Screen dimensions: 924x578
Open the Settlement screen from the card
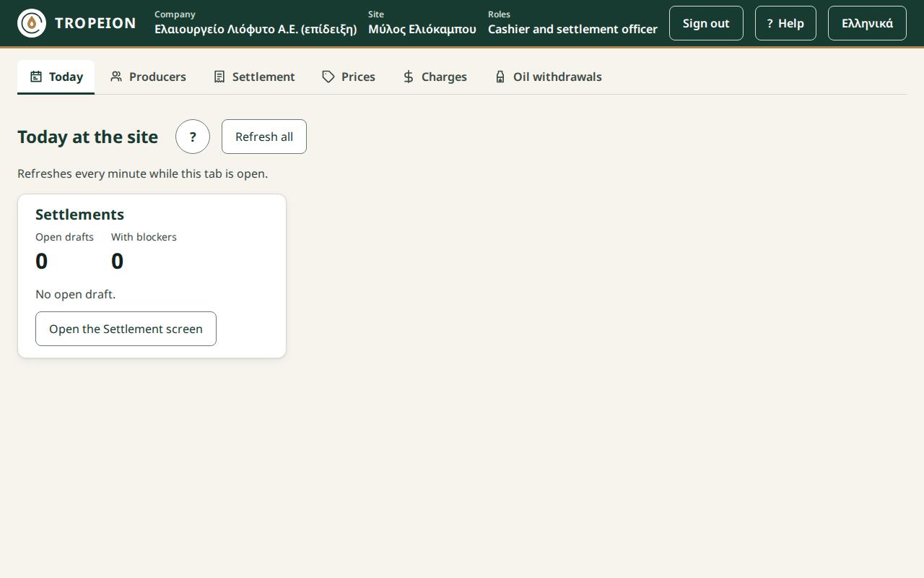[126, 329]
